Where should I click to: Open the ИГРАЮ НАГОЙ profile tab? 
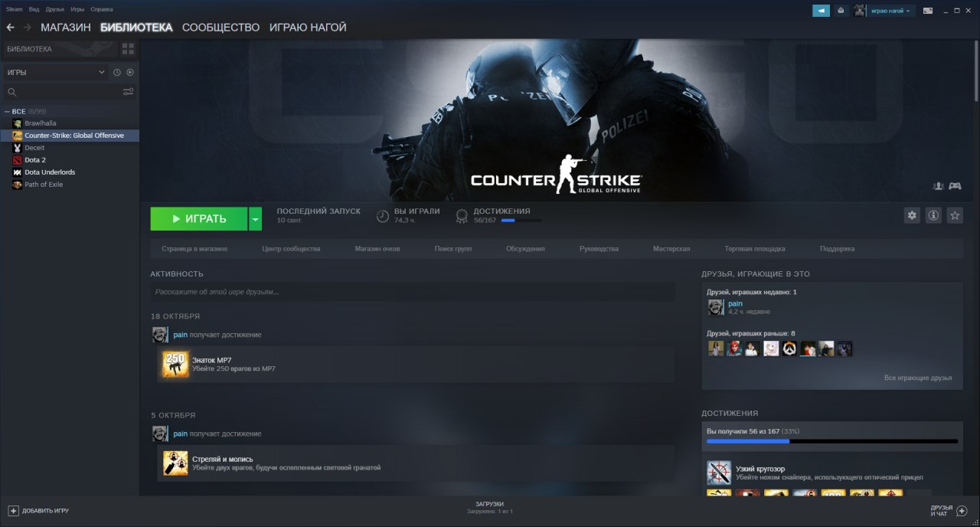[308, 28]
